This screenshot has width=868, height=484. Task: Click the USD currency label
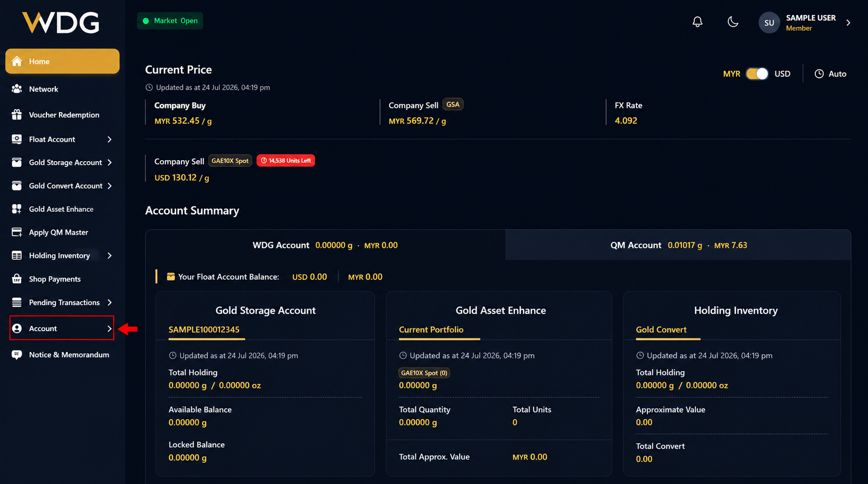(782, 74)
